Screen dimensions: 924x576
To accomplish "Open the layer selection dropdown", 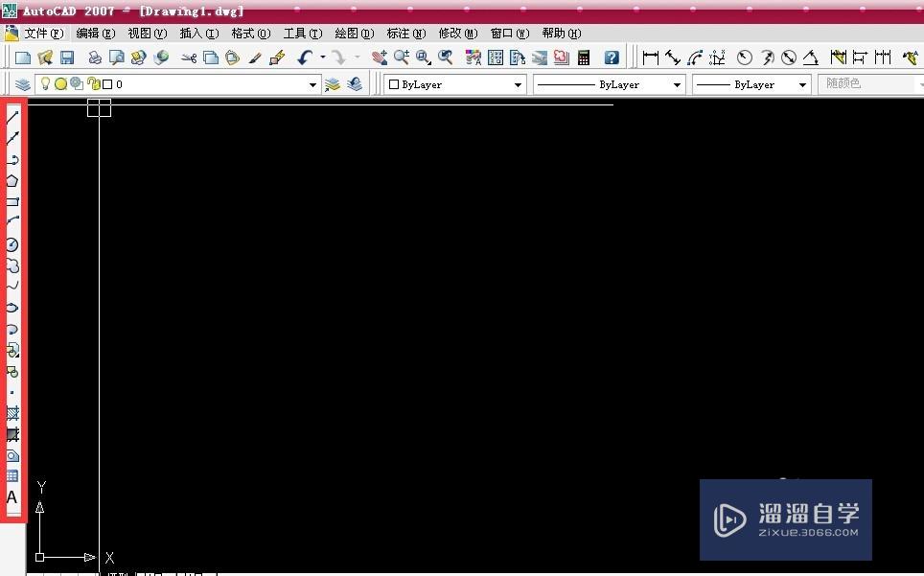I will (312, 83).
